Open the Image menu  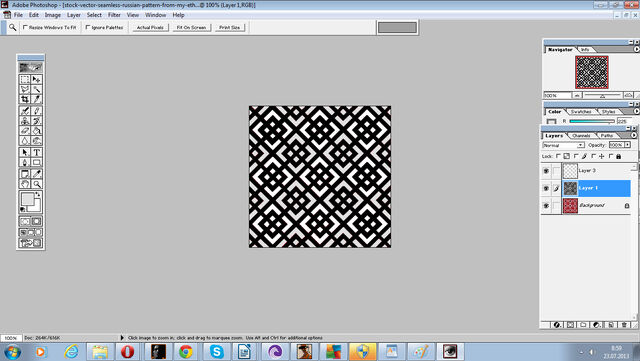(x=53, y=15)
